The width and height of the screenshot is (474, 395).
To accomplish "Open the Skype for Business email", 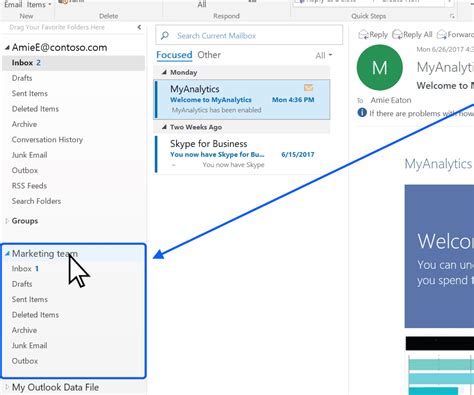I will pyautogui.click(x=242, y=154).
